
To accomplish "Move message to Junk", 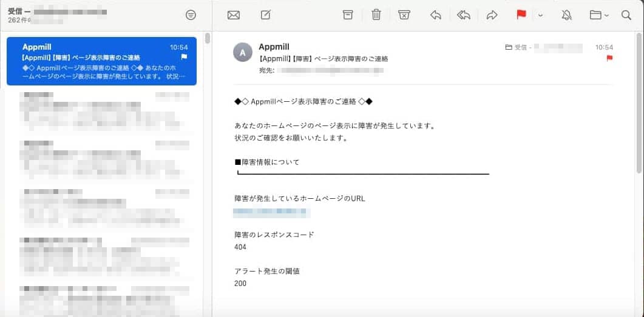I will pos(404,15).
